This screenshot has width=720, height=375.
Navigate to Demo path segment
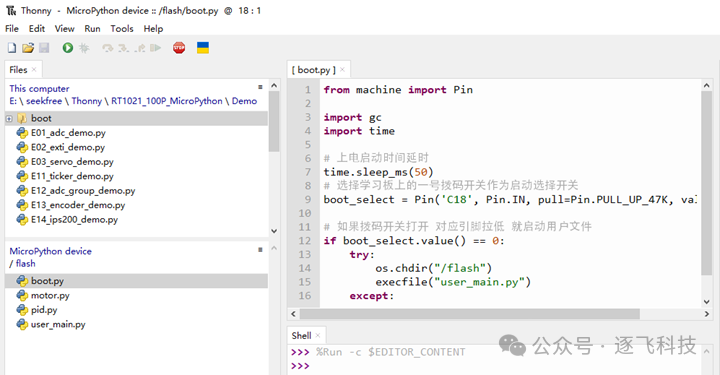tap(244, 101)
